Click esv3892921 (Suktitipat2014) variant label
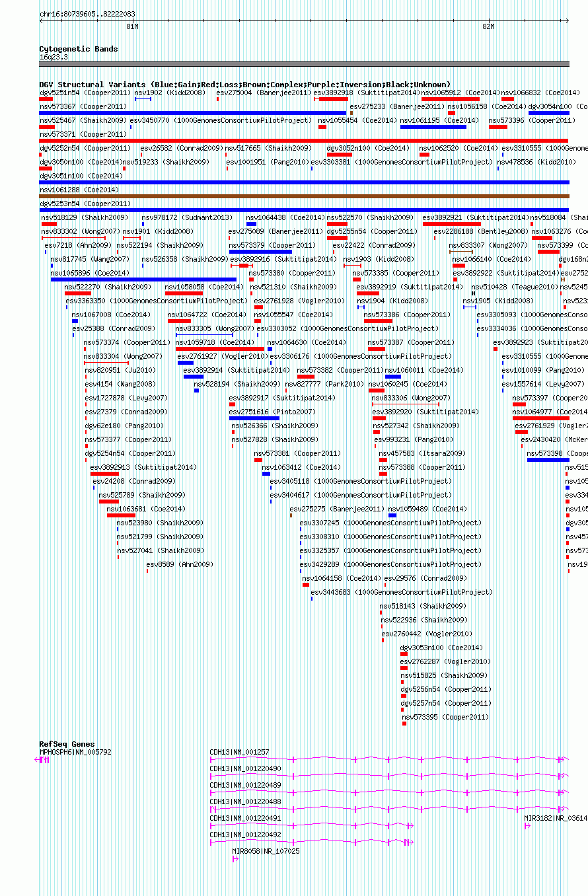The height and width of the screenshot is (896, 588). pyautogui.click(x=476, y=217)
